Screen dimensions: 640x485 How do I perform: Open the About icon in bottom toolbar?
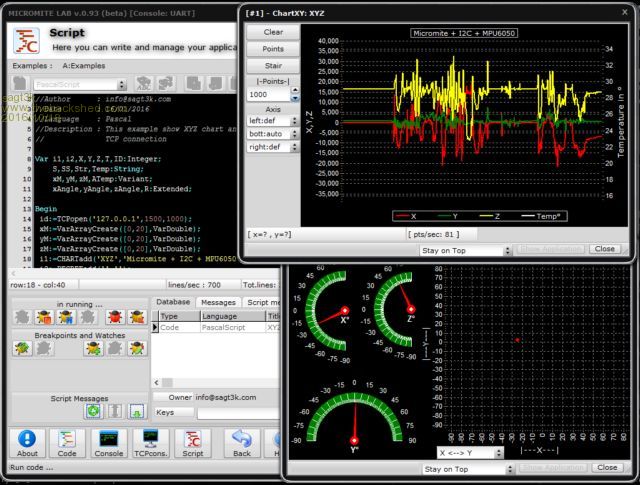[27, 441]
